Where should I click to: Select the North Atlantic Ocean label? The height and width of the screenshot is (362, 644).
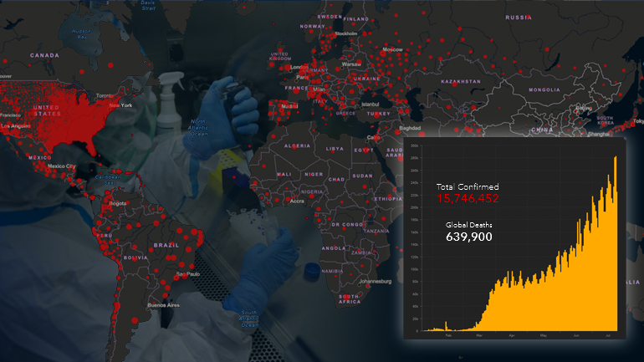click(198, 125)
